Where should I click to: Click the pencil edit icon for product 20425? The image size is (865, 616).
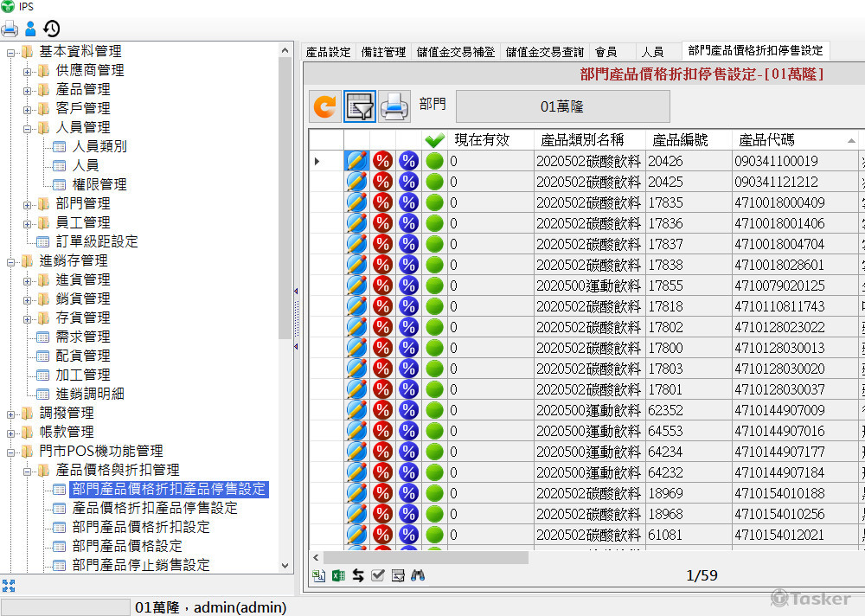[x=356, y=182]
